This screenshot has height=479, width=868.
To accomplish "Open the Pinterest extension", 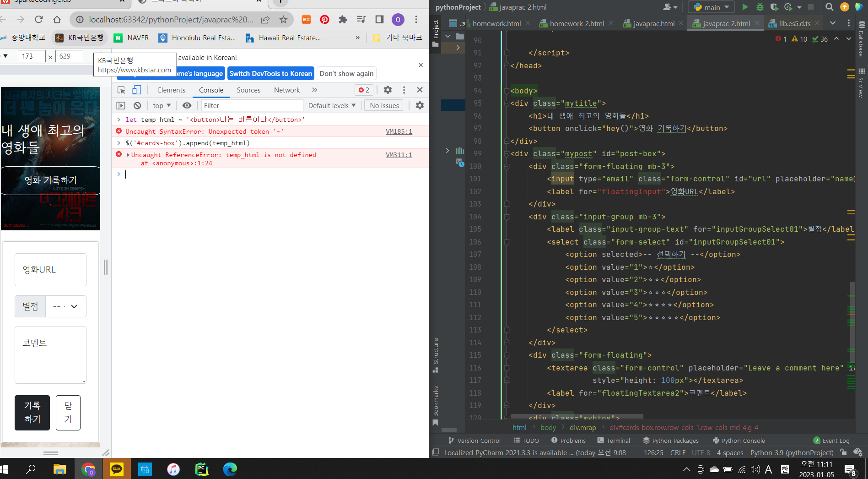I will pyautogui.click(x=324, y=19).
